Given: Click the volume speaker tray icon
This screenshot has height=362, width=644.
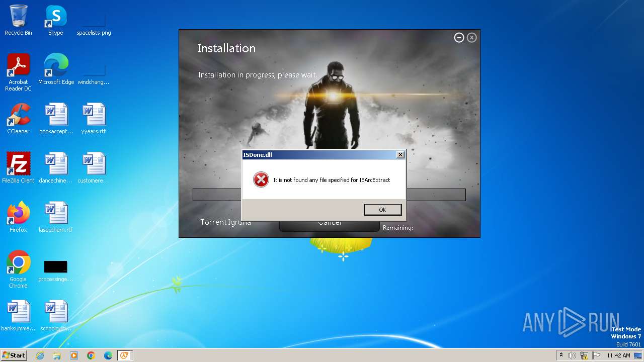Looking at the screenshot, I should 572,355.
